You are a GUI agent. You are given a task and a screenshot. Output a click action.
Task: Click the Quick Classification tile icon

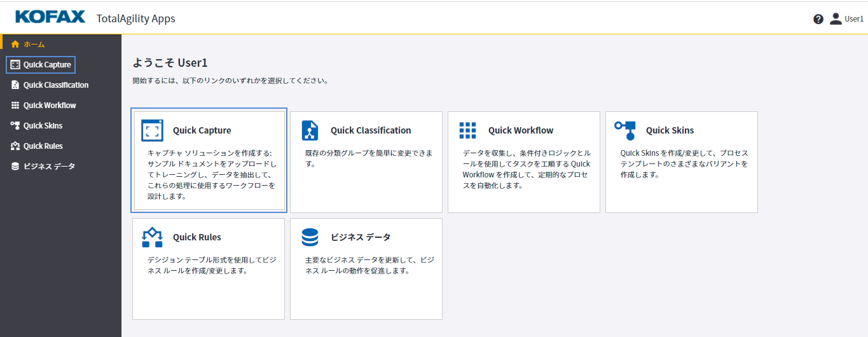310,130
